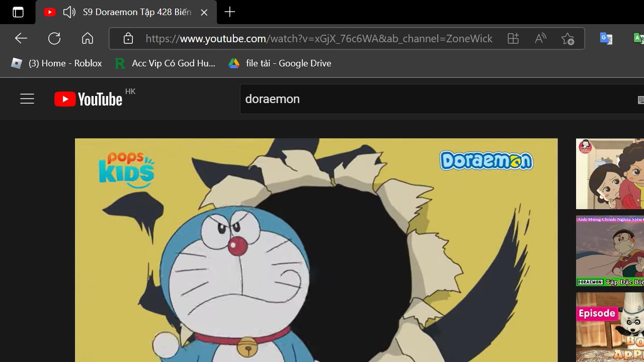Click the YouTube search box with doraemon
This screenshot has height=362, width=644.
[x=433, y=99]
